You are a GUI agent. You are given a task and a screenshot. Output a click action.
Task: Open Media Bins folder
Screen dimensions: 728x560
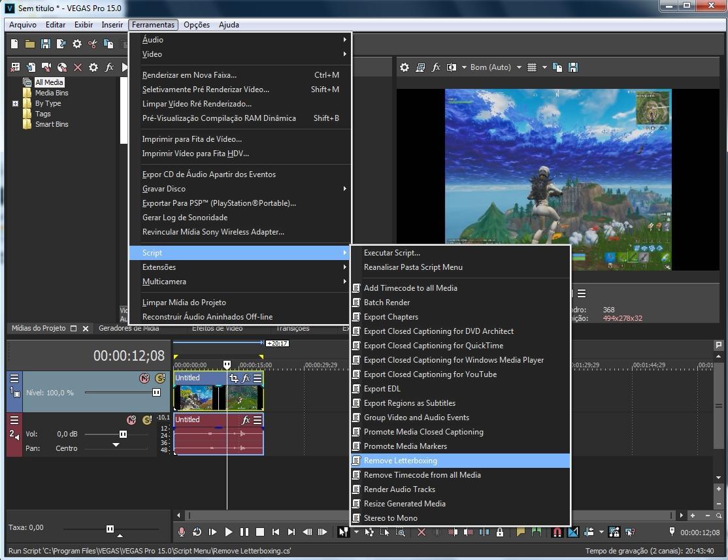52,93
